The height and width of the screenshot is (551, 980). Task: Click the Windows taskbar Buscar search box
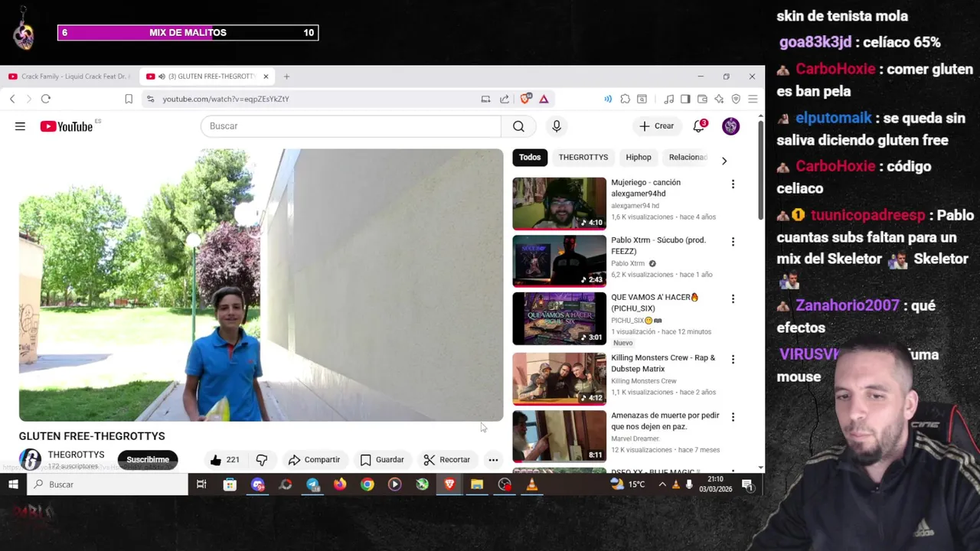pyautogui.click(x=107, y=484)
